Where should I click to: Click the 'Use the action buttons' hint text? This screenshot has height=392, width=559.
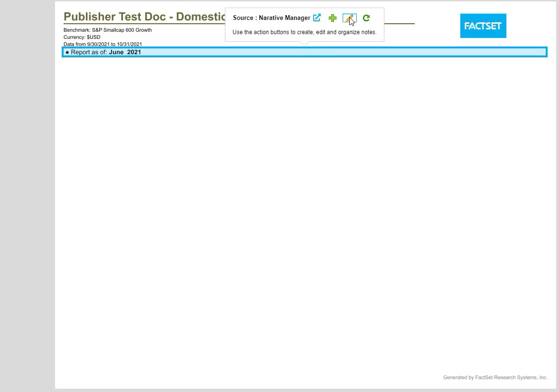pos(305,32)
